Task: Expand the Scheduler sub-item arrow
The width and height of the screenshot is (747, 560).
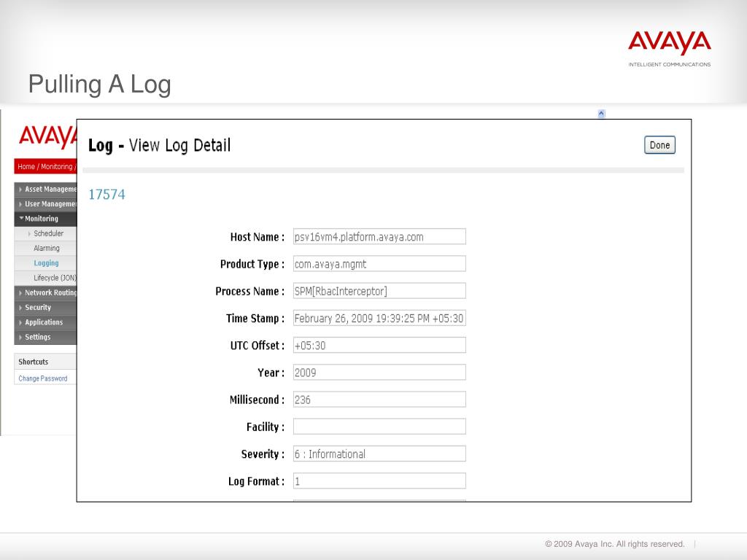Action: click(29, 234)
